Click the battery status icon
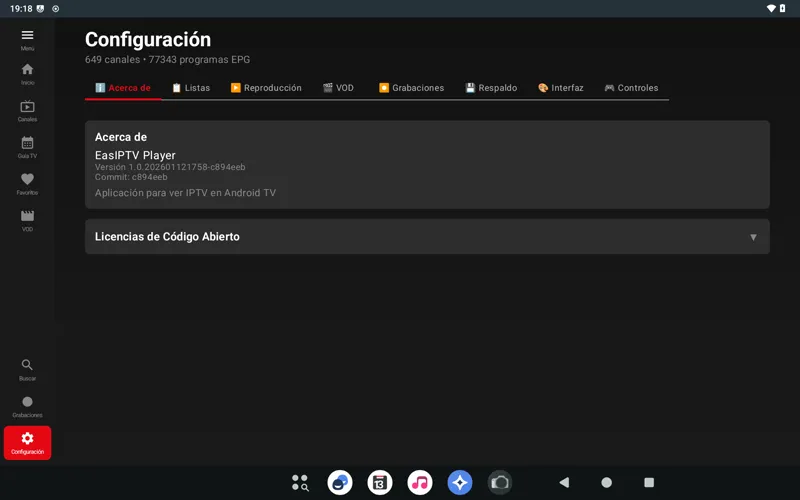This screenshot has width=800, height=500. 783,9
